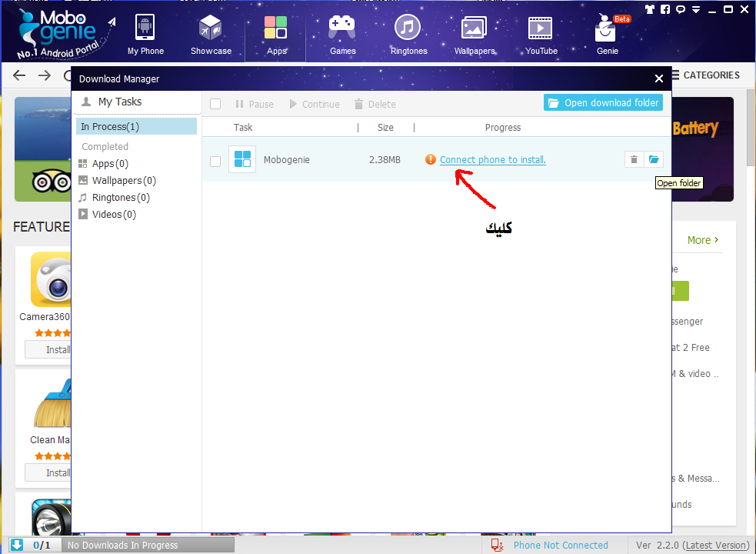This screenshot has height=554, width=756.
Task: Delete the Mobogenie task via trash icon
Action: tap(634, 159)
